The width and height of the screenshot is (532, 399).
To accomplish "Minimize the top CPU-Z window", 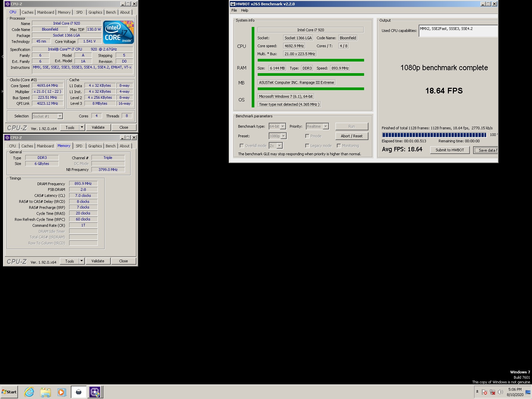I will [122, 4].
